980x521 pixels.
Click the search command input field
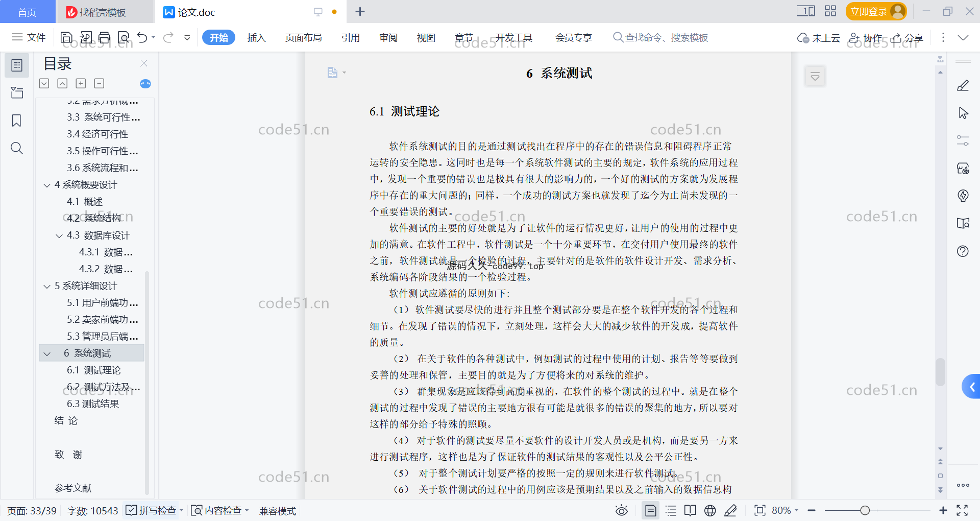click(661, 37)
